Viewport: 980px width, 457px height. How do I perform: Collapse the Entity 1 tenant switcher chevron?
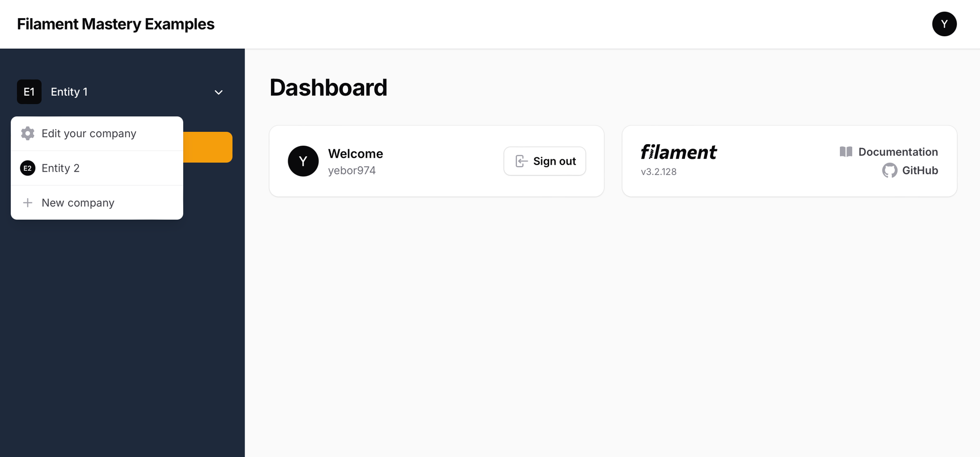[219, 92]
